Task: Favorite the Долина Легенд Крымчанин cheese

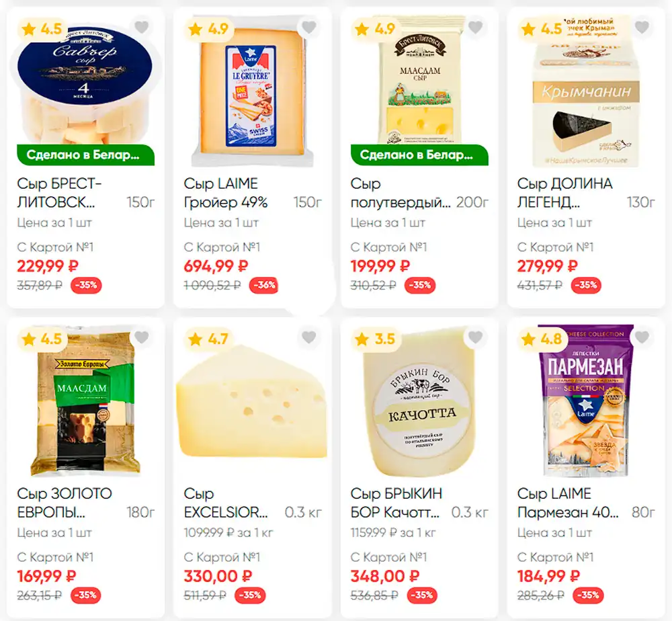Action: (x=642, y=28)
